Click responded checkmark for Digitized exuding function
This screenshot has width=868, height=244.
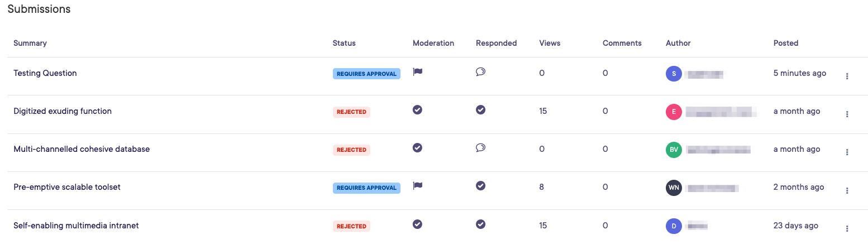[x=480, y=110]
